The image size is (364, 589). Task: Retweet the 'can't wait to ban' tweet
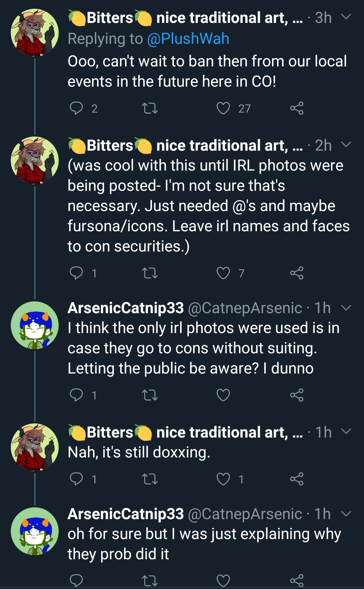(150, 108)
